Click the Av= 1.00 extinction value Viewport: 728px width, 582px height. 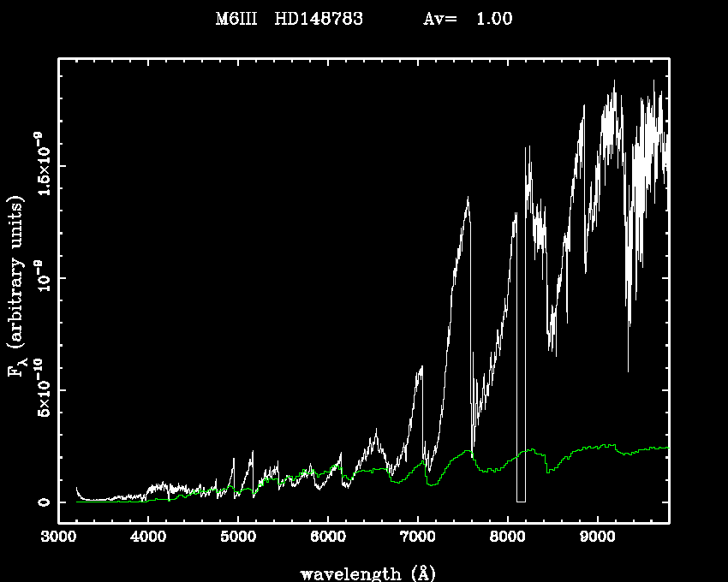(x=468, y=20)
